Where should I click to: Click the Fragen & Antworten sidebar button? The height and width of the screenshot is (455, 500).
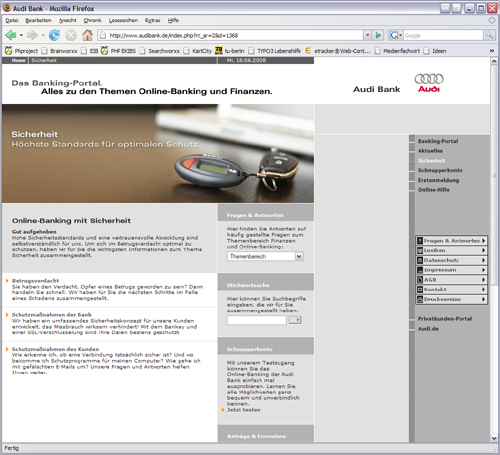[452, 240]
